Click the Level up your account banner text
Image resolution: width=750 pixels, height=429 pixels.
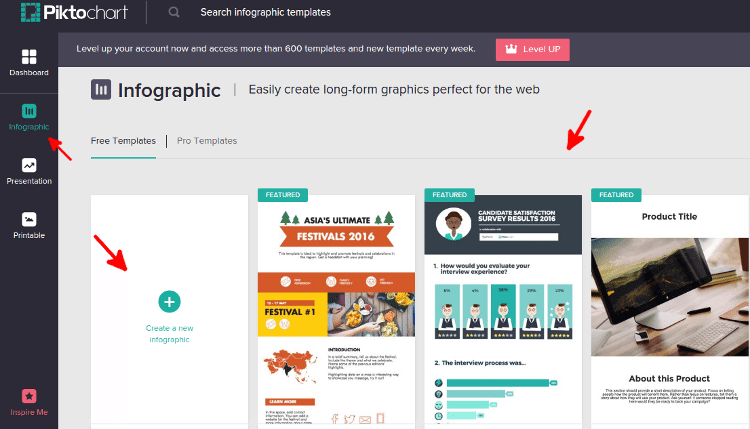point(276,49)
